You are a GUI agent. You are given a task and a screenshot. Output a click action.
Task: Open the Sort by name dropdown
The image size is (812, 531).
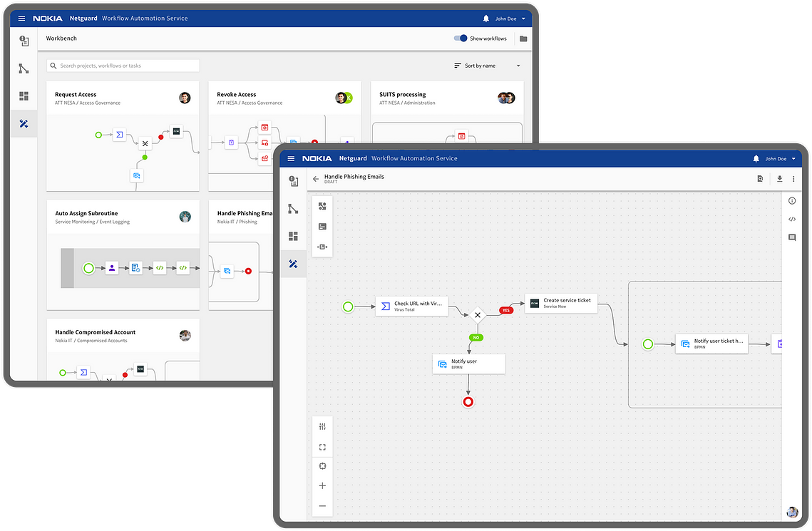(488, 66)
